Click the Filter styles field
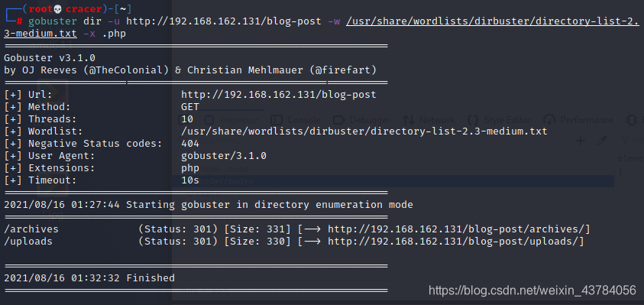Image resolution: width=644 pixels, height=305 pixels. click(x=632, y=141)
